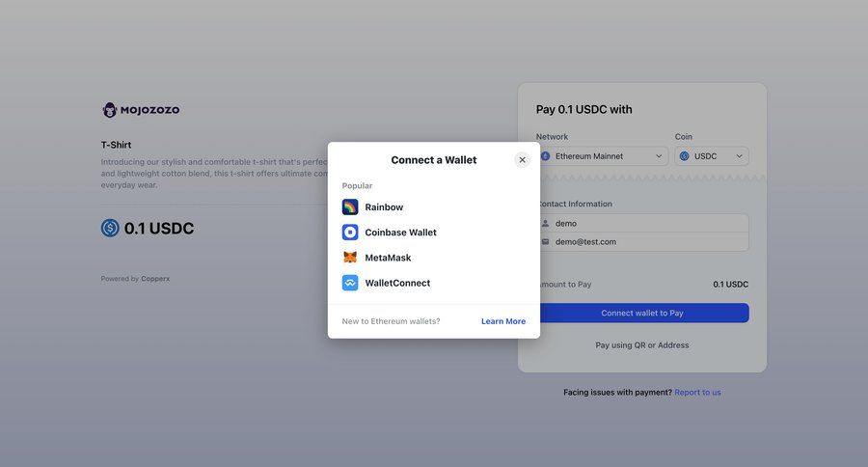
Task: Close the Connect a Wallet dialog
Action: click(522, 160)
